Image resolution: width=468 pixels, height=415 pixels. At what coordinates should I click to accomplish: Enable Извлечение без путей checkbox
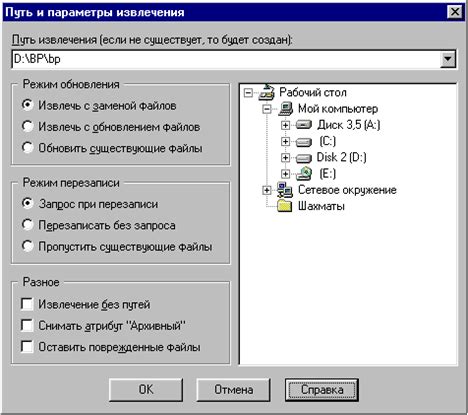pyautogui.click(x=27, y=304)
